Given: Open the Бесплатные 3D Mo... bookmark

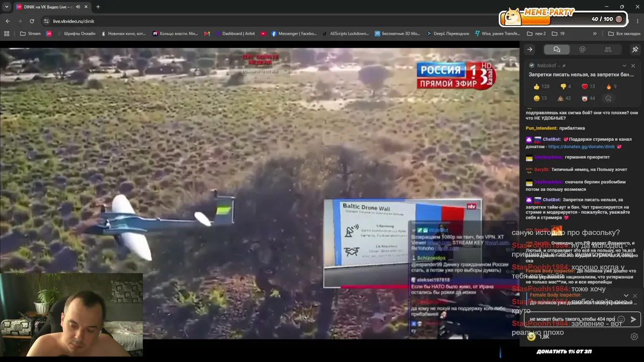Looking at the screenshot, I should click(x=397, y=34).
